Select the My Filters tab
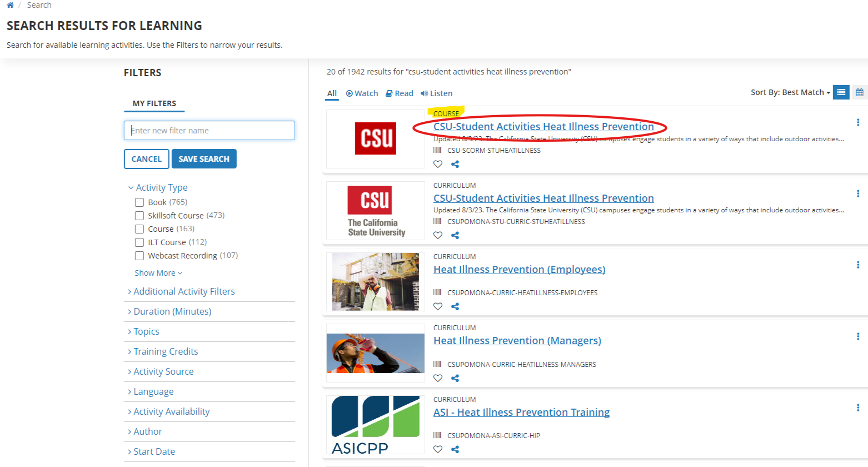Viewport: 868px width, 467px height. (154, 103)
